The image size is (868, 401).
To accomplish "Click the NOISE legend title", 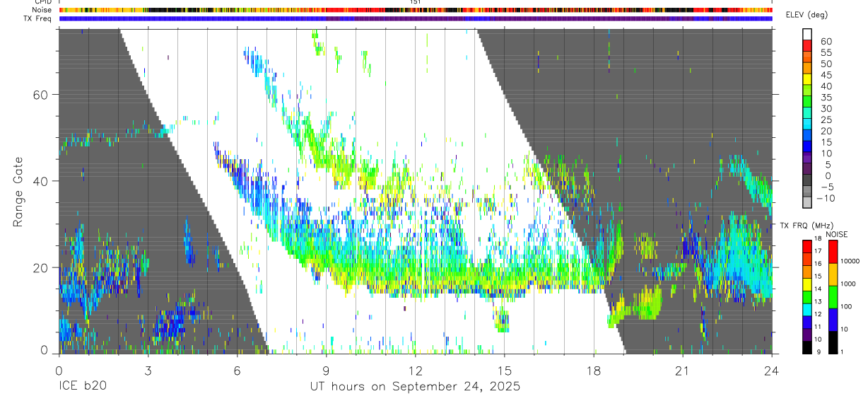I will 837,234.
